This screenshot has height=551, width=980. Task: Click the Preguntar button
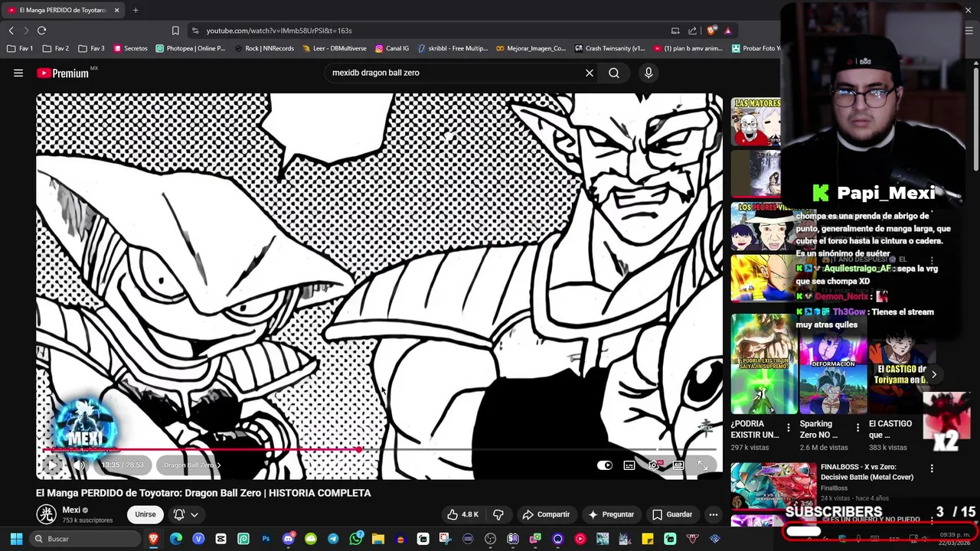611,514
